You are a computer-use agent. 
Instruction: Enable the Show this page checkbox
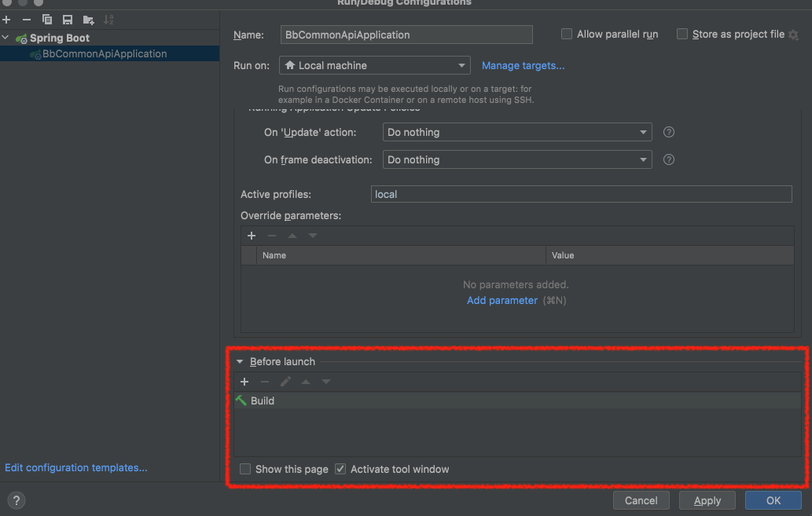(x=245, y=470)
